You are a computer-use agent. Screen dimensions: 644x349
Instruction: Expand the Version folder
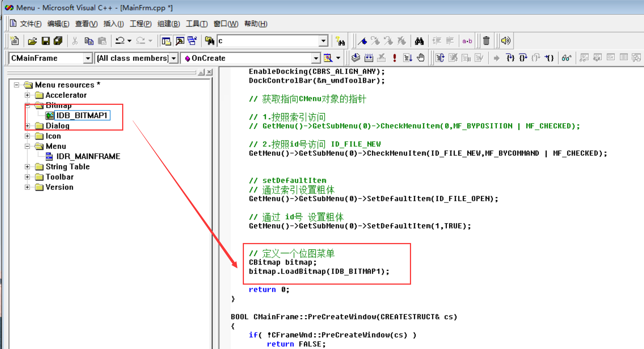pos(27,187)
